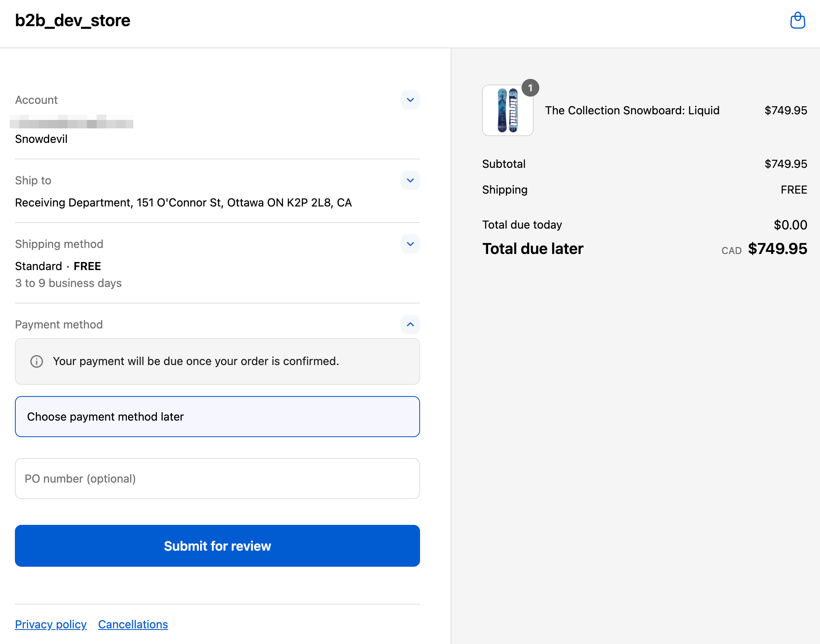Open the shopping bag cart icon
The image size is (820, 644).
797,21
